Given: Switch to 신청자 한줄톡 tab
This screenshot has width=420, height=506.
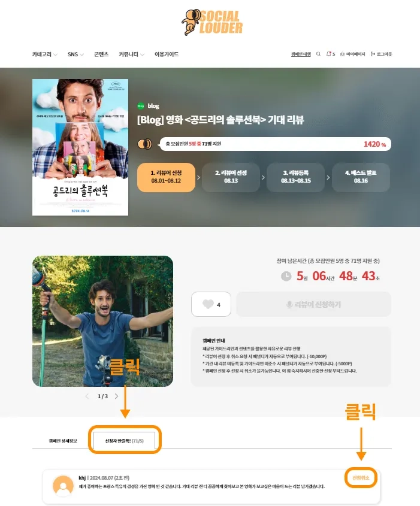Looking at the screenshot, I should click(x=124, y=441).
